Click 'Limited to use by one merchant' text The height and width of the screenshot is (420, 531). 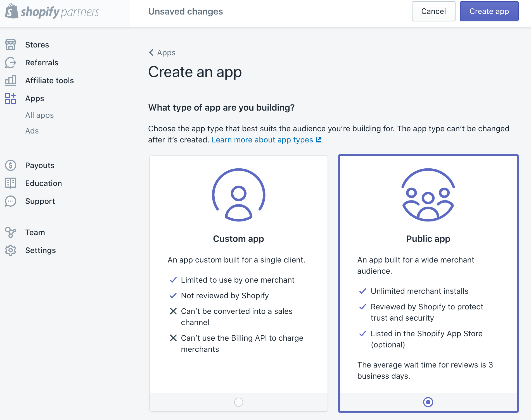238,280
